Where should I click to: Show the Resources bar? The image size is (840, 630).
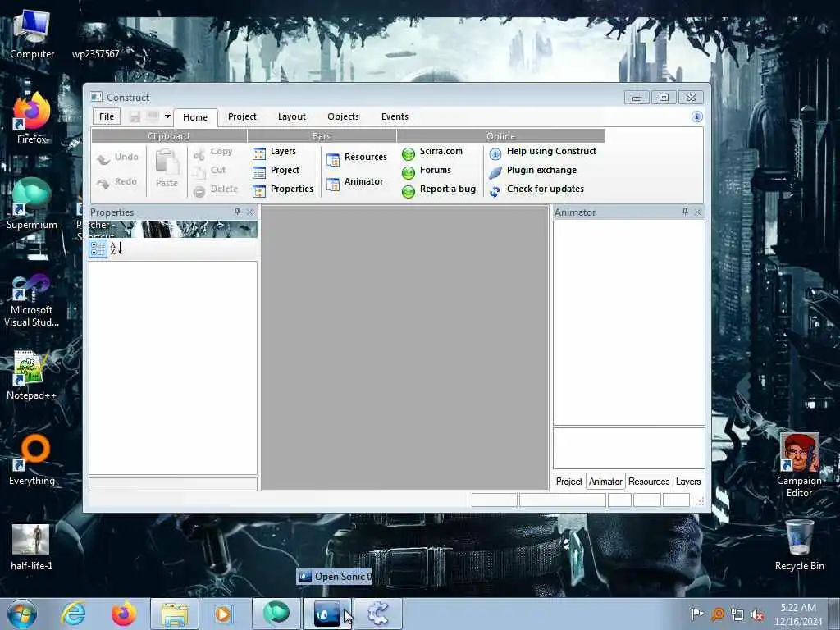(356, 157)
